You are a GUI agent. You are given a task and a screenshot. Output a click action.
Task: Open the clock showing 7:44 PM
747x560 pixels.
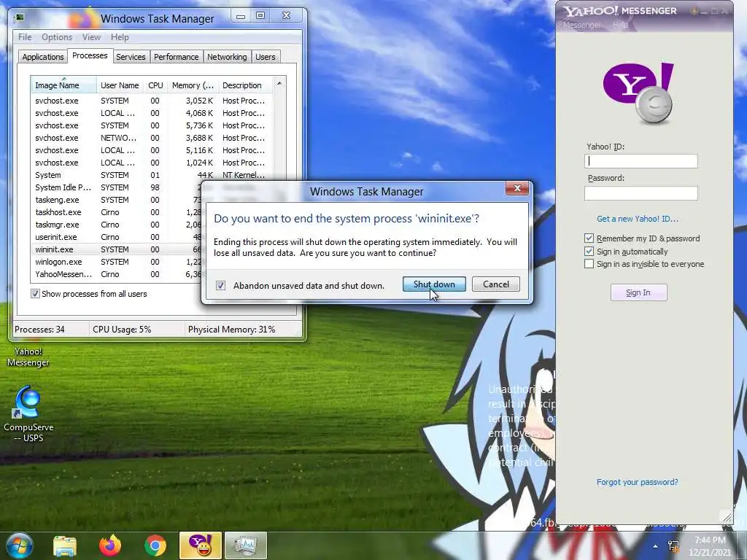(711, 546)
